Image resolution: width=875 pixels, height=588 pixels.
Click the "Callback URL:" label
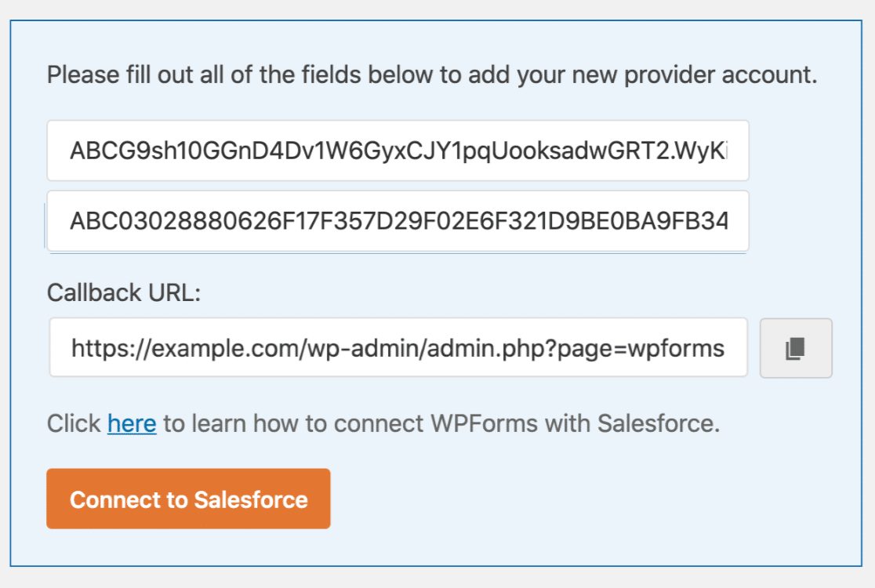(124, 293)
